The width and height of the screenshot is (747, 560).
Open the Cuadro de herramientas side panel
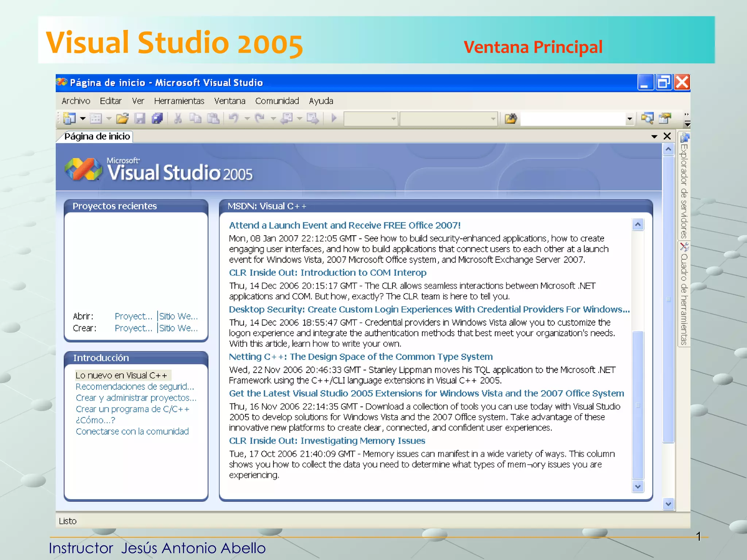click(x=684, y=295)
